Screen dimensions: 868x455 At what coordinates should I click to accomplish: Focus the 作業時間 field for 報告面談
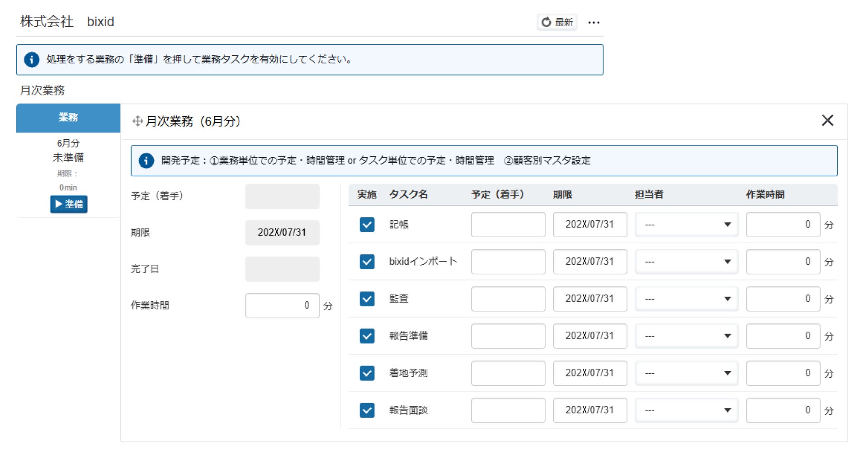coord(783,410)
